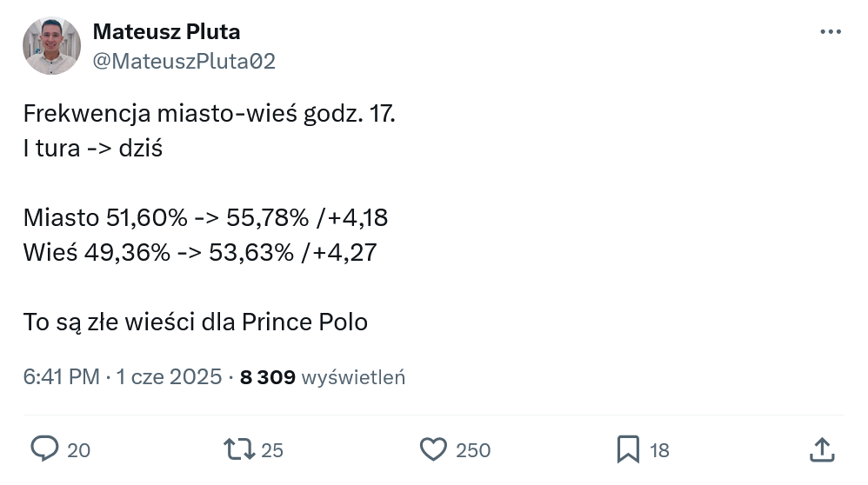868x485 pixels.
Task: Click the share upload icon
Action: coord(822,448)
